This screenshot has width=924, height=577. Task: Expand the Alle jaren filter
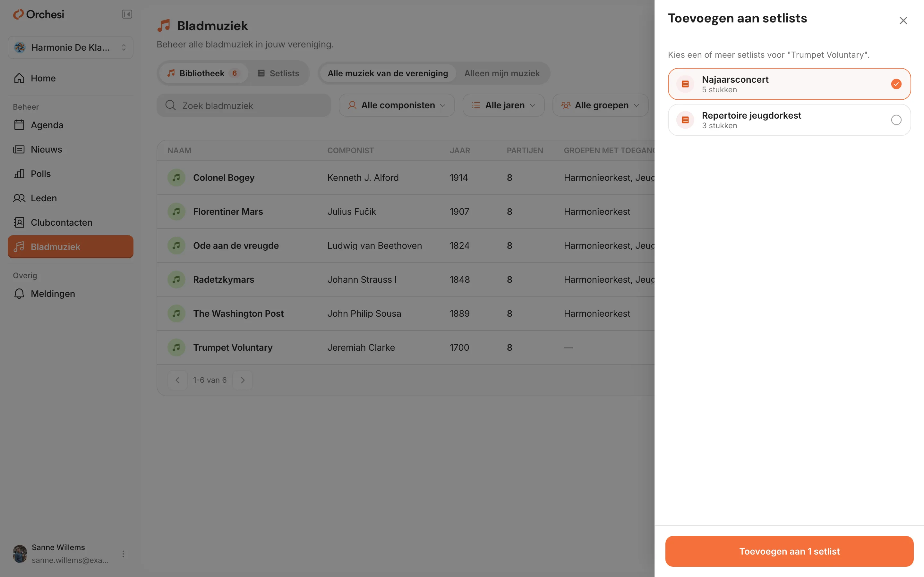point(504,105)
